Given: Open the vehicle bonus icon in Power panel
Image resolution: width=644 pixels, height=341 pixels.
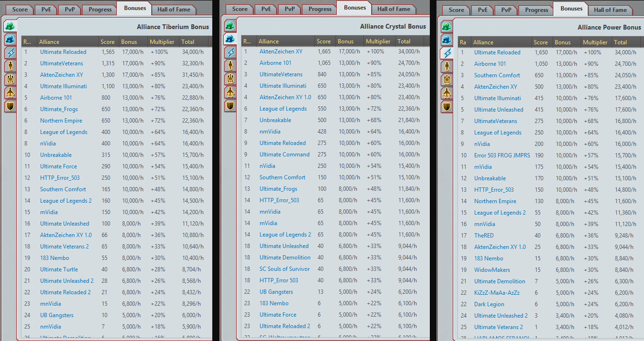Looking at the screenshot, I should pyautogui.click(x=447, y=79).
